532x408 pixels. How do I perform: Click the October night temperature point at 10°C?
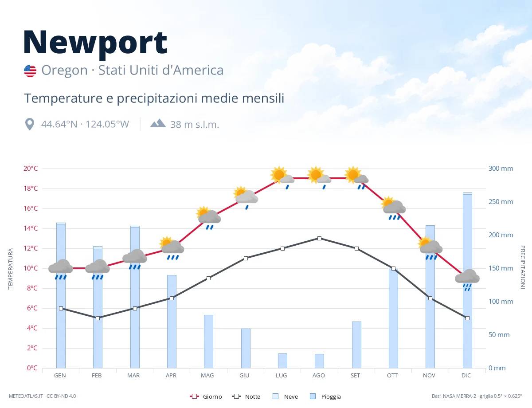393,268
